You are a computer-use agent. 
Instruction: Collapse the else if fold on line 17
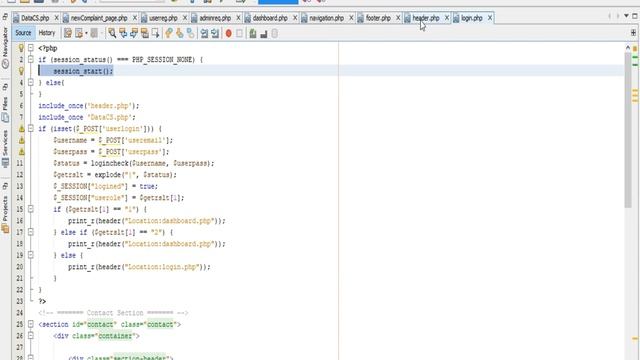click(x=31, y=232)
